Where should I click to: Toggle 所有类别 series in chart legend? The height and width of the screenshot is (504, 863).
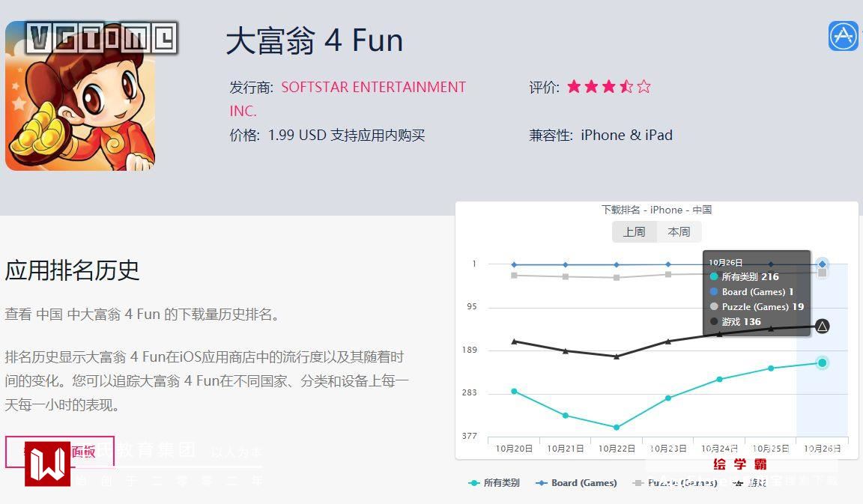click(x=494, y=483)
